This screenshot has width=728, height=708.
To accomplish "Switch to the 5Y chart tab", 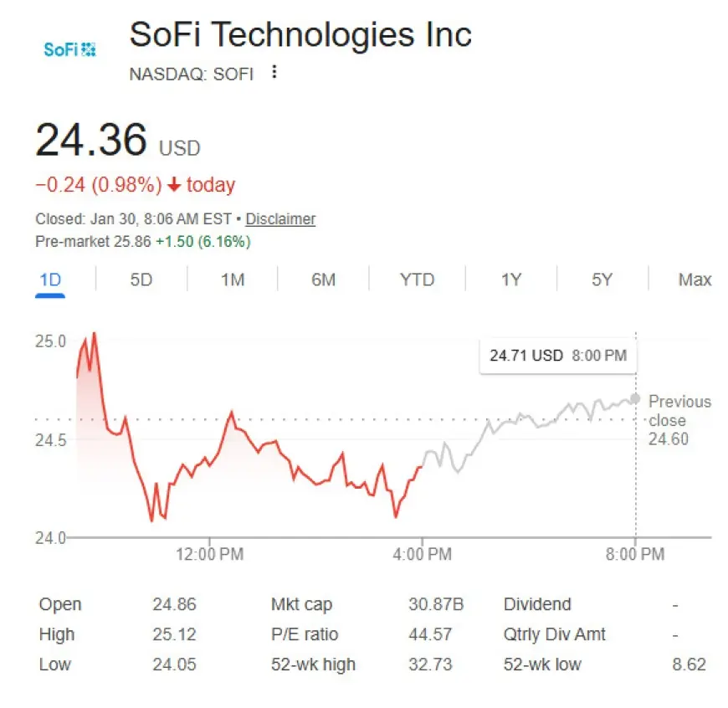I will click(x=602, y=280).
